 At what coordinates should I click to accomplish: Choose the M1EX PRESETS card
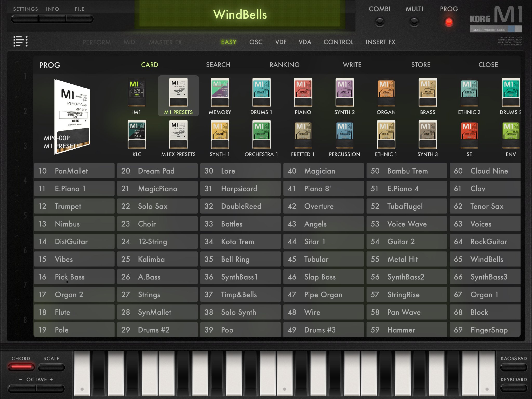[178, 138]
